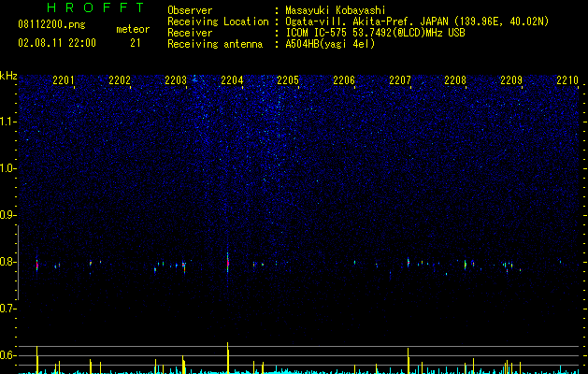This screenshot has width=588, height=374.
Task: Select receiver text ICOM IC-575 53.7492 MHz
Action: point(375,33)
